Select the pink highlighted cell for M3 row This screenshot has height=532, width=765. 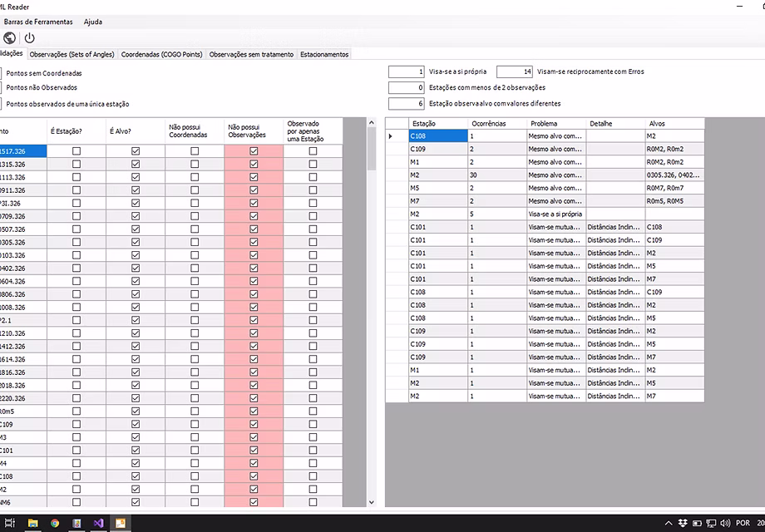[254, 437]
